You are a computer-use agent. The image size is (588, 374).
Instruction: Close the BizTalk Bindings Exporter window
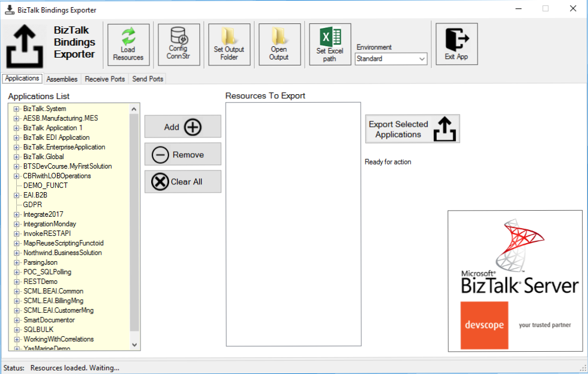click(573, 8)
